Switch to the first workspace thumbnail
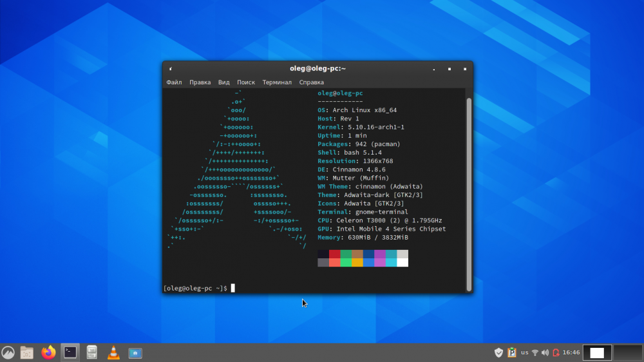644x362 pixels. click(597, 352)
